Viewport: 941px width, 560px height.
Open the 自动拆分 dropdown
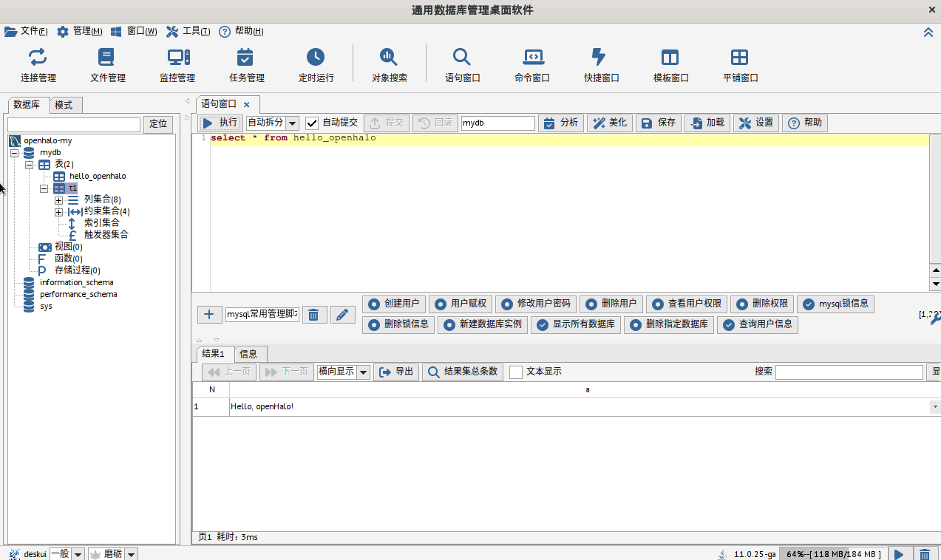coord(292,123)
